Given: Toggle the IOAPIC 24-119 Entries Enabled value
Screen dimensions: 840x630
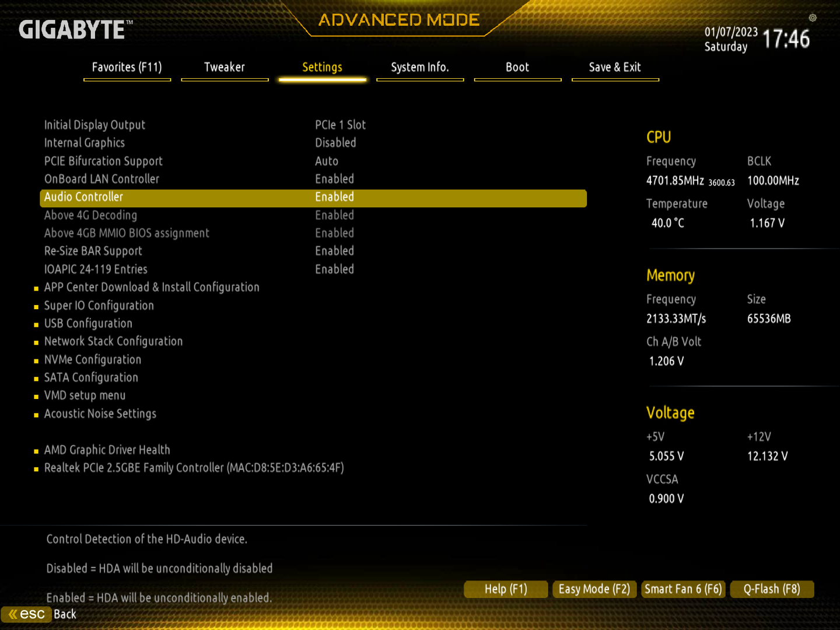Looking at the screenshot, I should point(335,269).
